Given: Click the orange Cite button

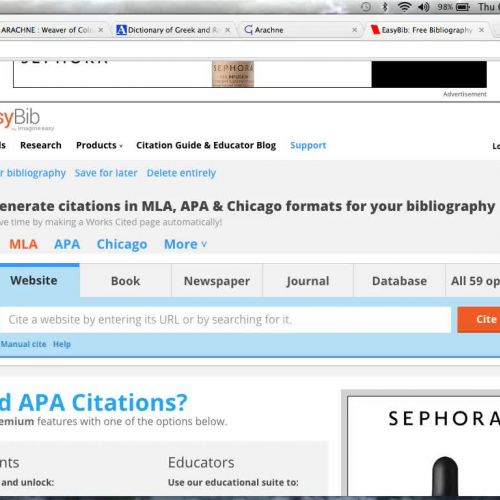Looking at the screenshot, I should [479, 320].
